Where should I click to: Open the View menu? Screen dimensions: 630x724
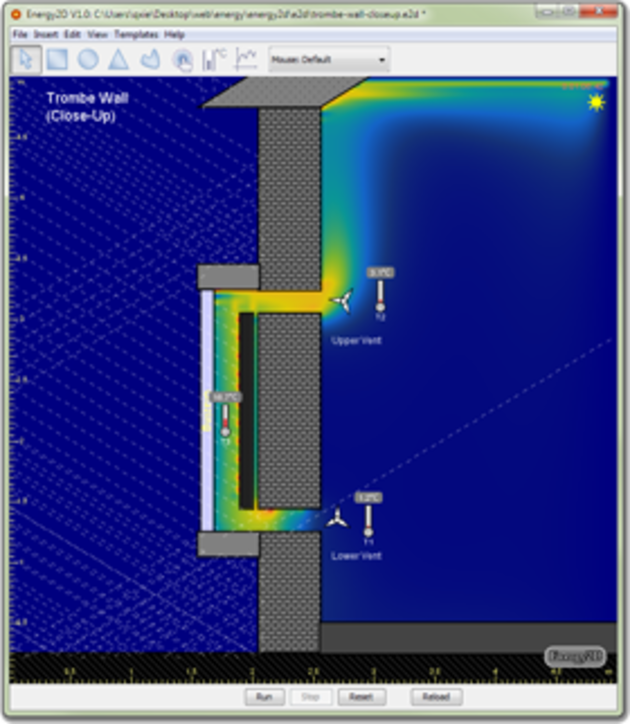click(97, 35)
